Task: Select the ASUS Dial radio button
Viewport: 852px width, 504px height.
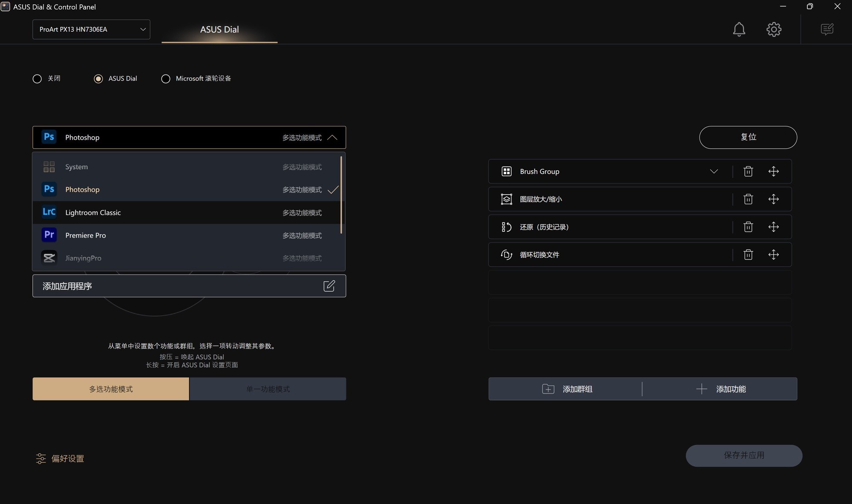Action: coord(98,79)
